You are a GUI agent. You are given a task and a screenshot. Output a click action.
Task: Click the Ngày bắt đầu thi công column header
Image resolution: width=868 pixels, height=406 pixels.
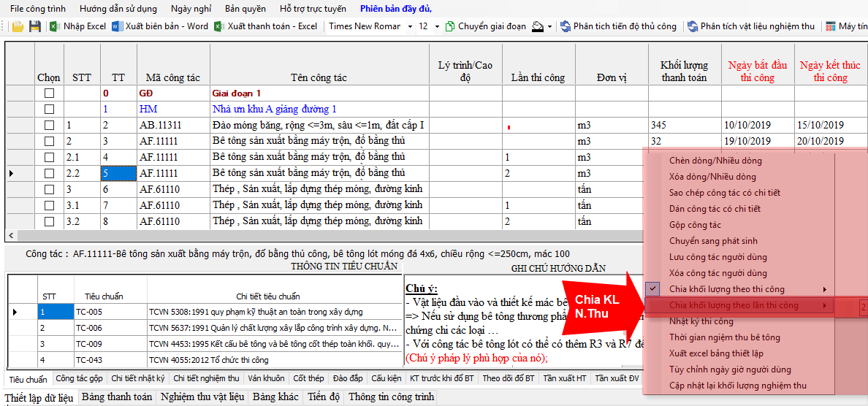[757, 71]
